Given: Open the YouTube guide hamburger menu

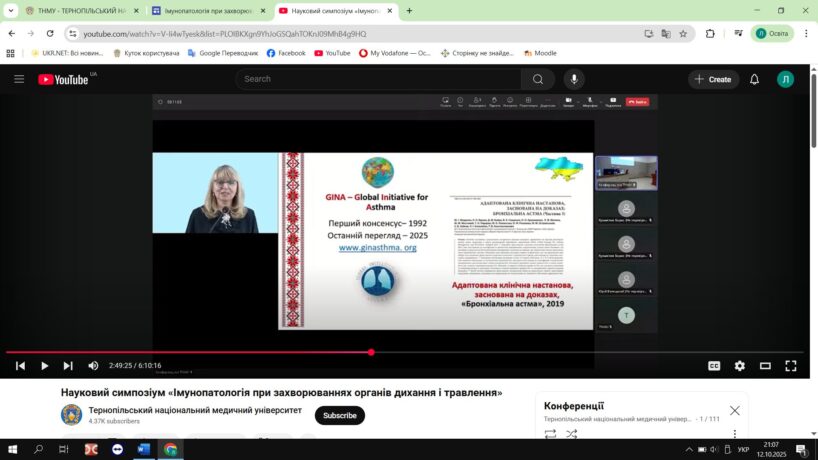Looking at the screenshot, I should (x=19, y=79).
